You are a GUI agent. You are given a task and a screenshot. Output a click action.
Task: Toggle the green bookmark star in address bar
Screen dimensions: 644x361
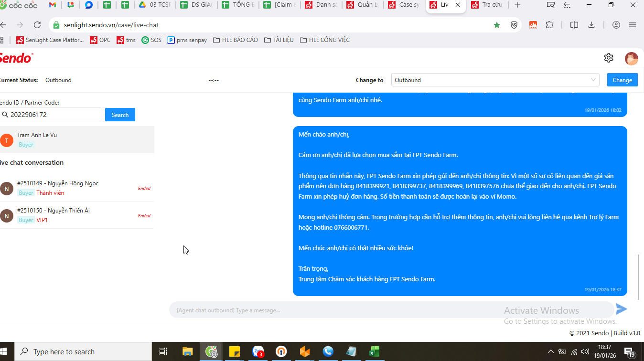coord(497,25)
